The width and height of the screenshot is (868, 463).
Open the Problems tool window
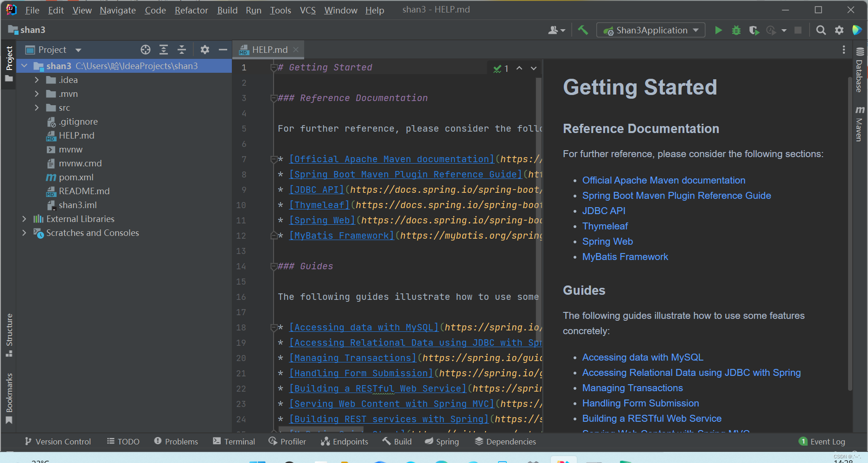tap(176, 442)
